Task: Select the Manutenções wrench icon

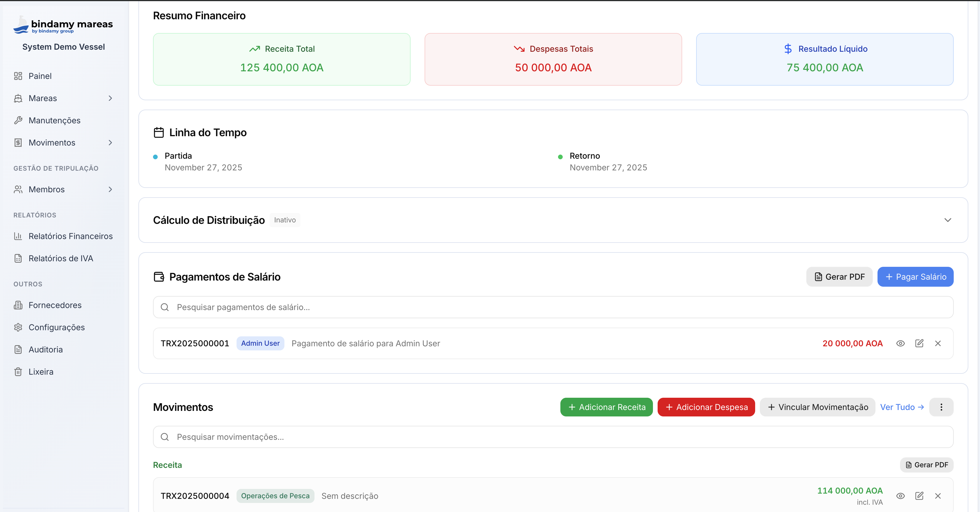Action: coord(19,120)
